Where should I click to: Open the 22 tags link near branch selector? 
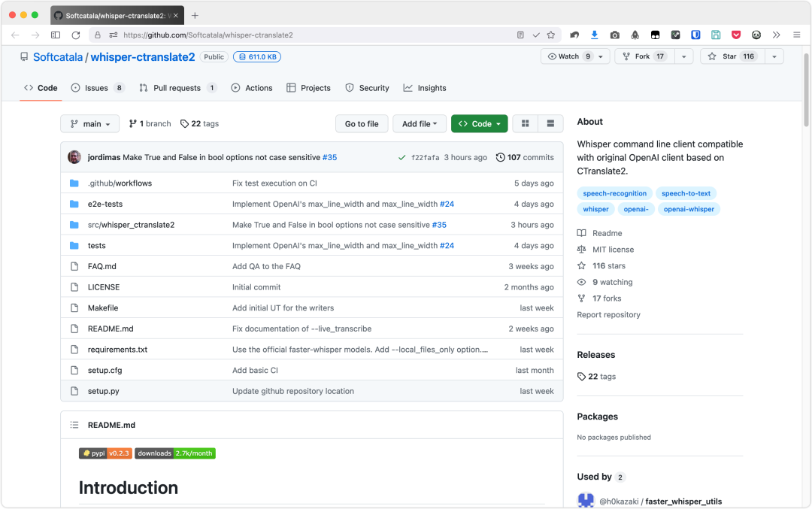click(199, 124)
